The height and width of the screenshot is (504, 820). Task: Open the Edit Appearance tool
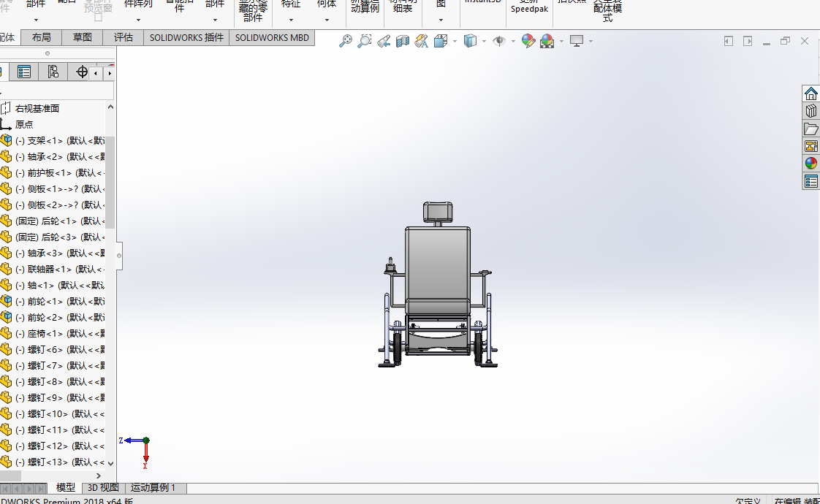528,41
